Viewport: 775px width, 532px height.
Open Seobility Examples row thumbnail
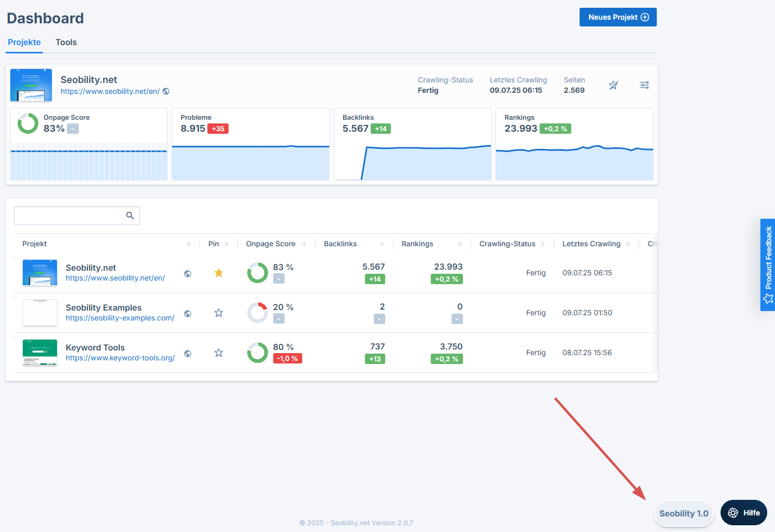[40, 313]
